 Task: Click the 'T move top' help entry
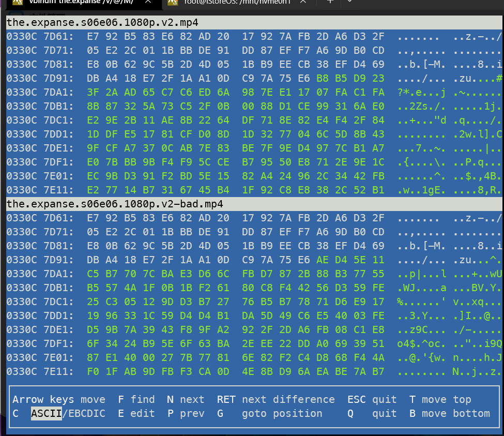[x=440, y=399]
